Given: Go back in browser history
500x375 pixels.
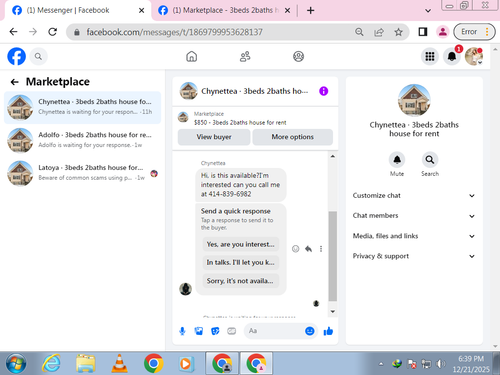Looking at the screenshot, I should (x=13, y=32).
